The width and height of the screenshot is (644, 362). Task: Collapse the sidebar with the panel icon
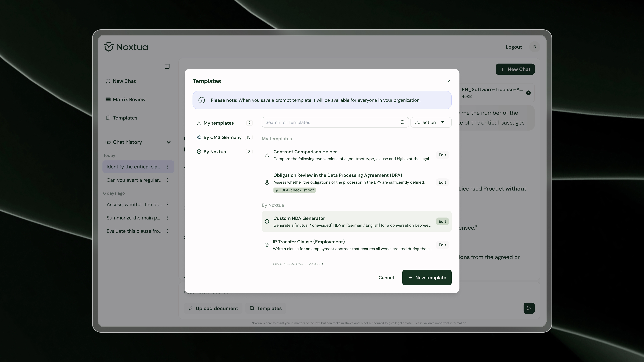[x=167, y=66]
